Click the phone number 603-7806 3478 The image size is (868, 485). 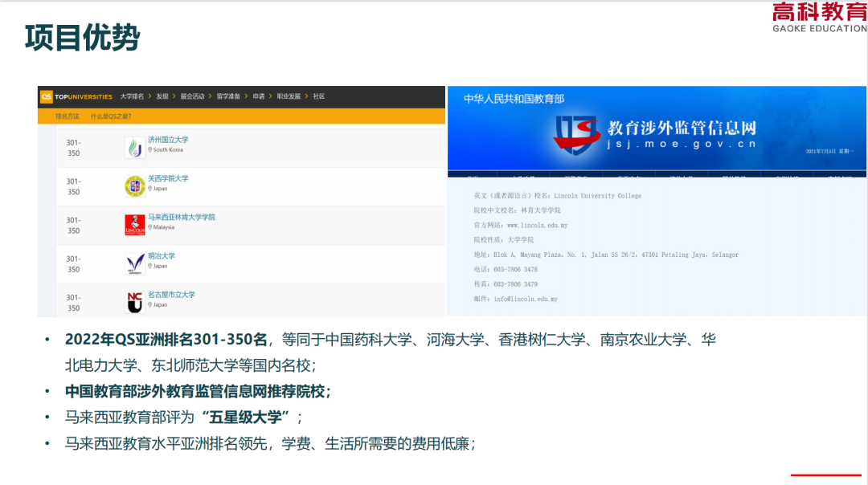click(515, 269)
